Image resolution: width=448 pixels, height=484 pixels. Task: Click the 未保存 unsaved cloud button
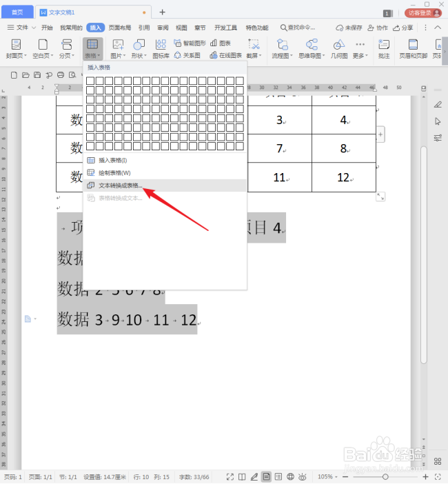pyautogui.click(x=349, y=28)
